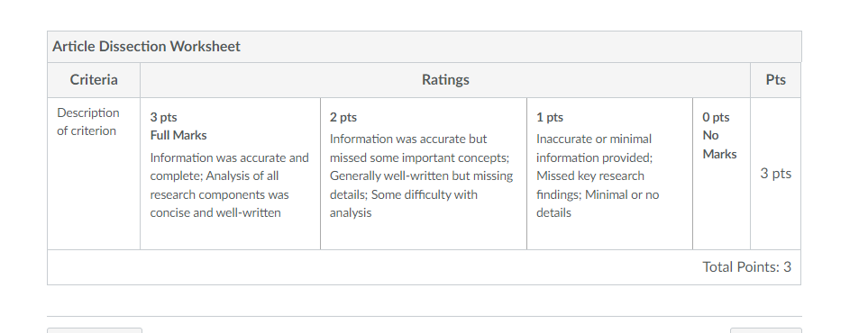Select the 3 pts Full Marks rating
The image size is (868, 333).
pos(230,174)
